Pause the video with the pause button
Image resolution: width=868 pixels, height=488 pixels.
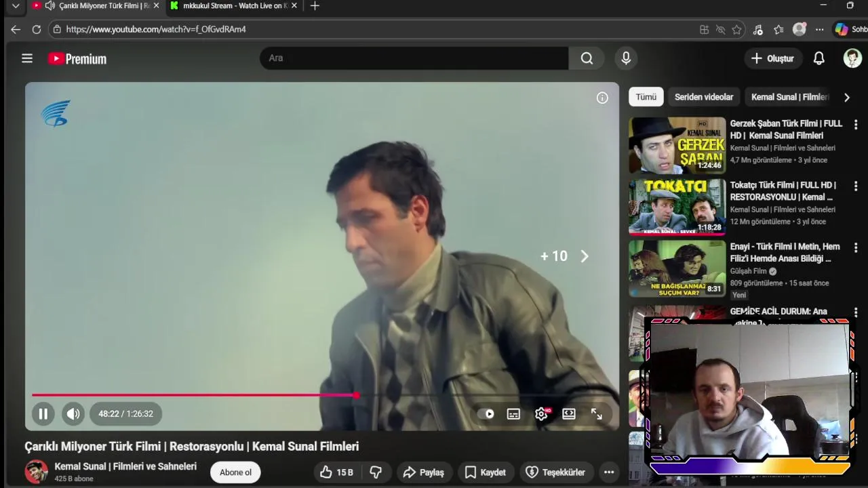click(43, 413)
